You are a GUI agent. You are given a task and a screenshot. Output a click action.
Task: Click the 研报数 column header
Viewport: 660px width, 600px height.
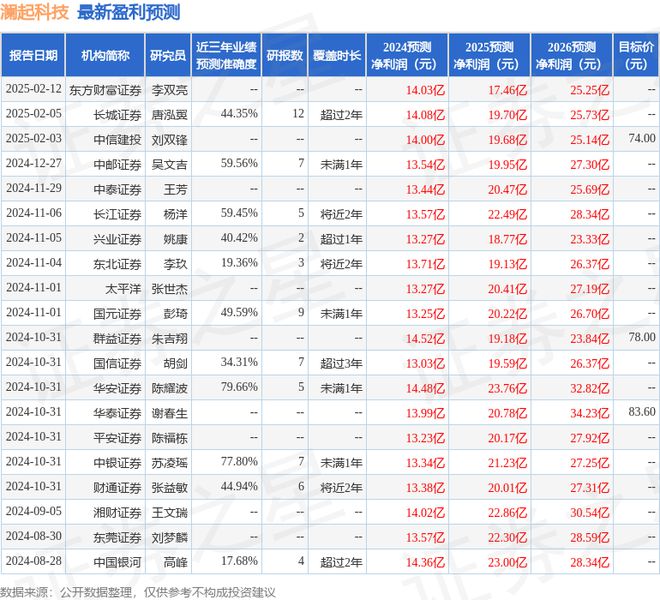tap(285, 55)
